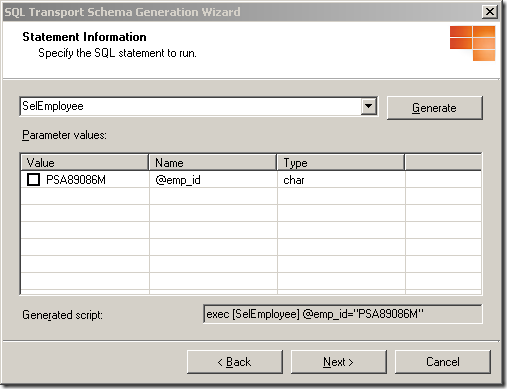507x389 pixels.
Task: Click the Specify the SQL statement text
Action: tap(117, 53)
